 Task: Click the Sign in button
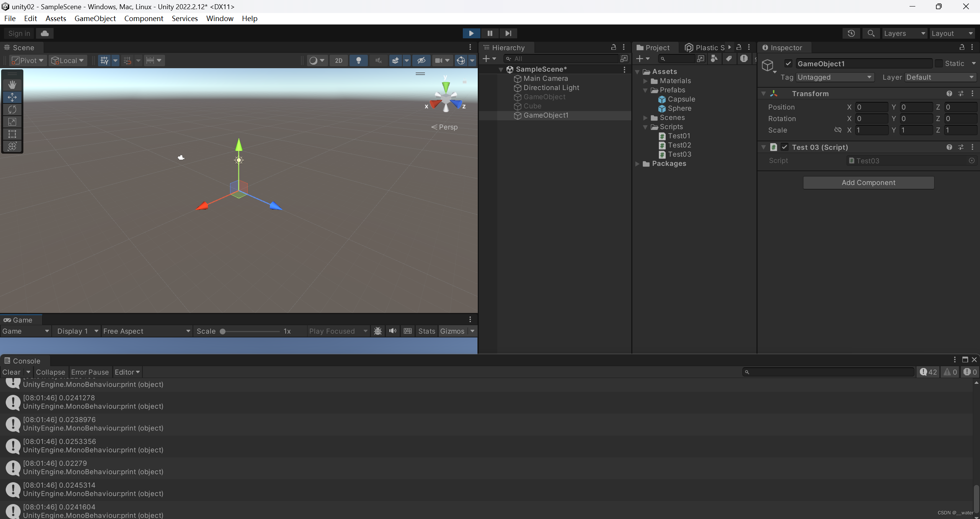click(19, 33)
